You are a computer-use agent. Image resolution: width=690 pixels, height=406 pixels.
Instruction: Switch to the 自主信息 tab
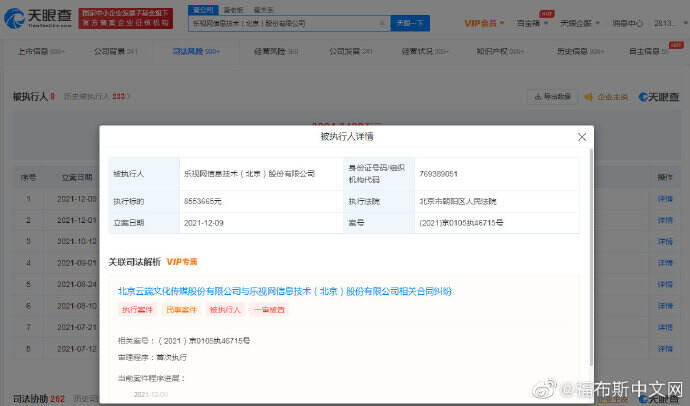tap(649, 51)
